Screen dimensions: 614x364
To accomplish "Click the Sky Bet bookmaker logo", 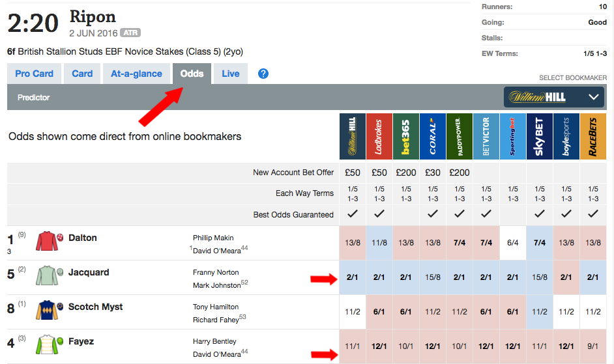I will (540, 136).
